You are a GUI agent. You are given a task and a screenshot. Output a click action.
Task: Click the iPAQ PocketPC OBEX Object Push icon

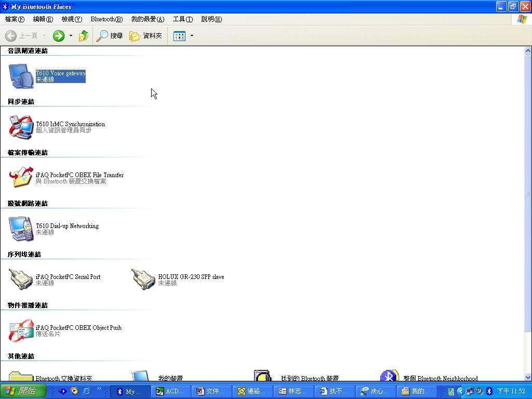21,330
